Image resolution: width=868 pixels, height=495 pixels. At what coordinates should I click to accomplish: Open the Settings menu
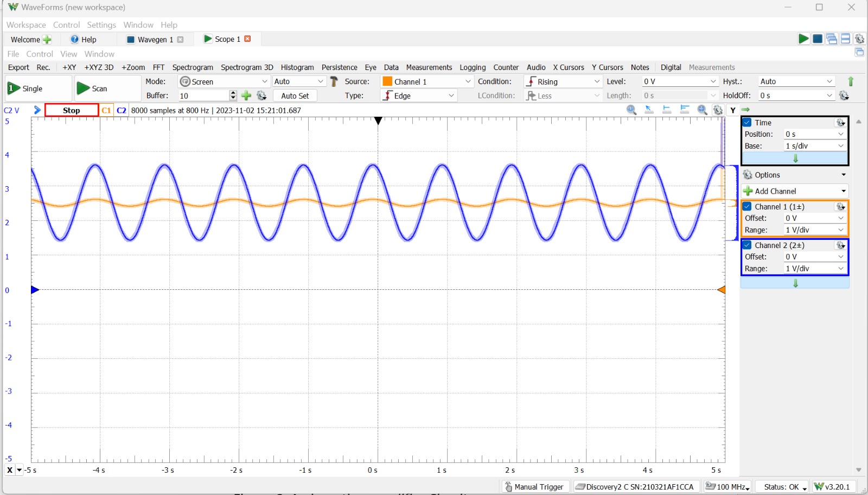tap(101, 24)
